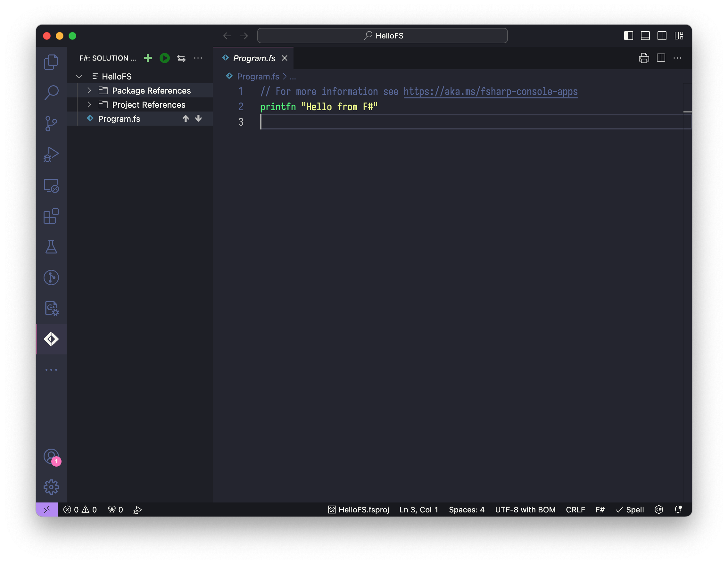
Task: Open the Remote Explorer view
Action: [x=51, y=185]
